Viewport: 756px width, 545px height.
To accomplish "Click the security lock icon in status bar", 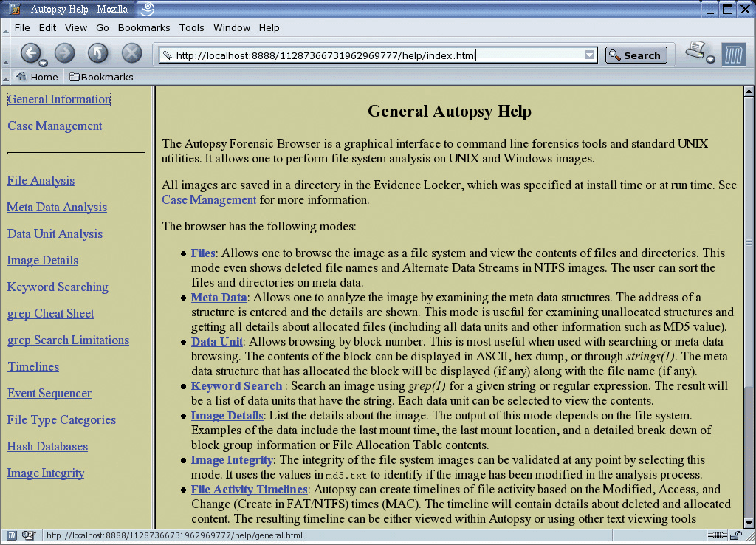I will [x=736, y=535].
